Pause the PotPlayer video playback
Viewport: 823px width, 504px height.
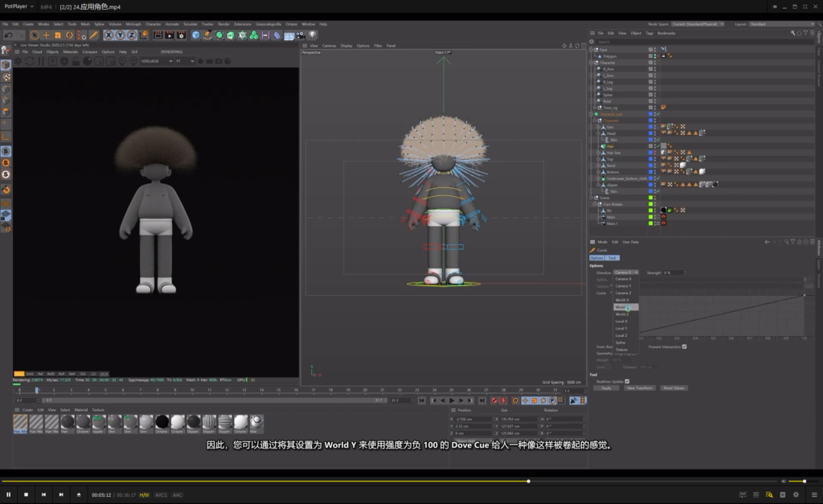[x=9, y=494]
